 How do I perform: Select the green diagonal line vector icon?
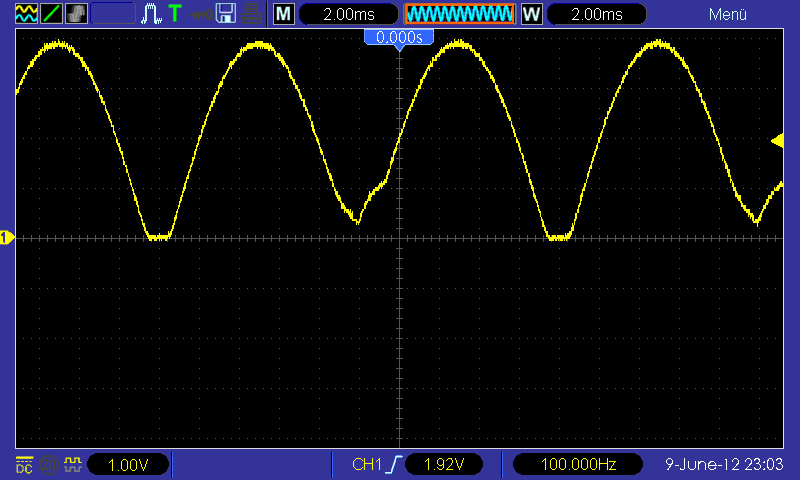(51, 14)
